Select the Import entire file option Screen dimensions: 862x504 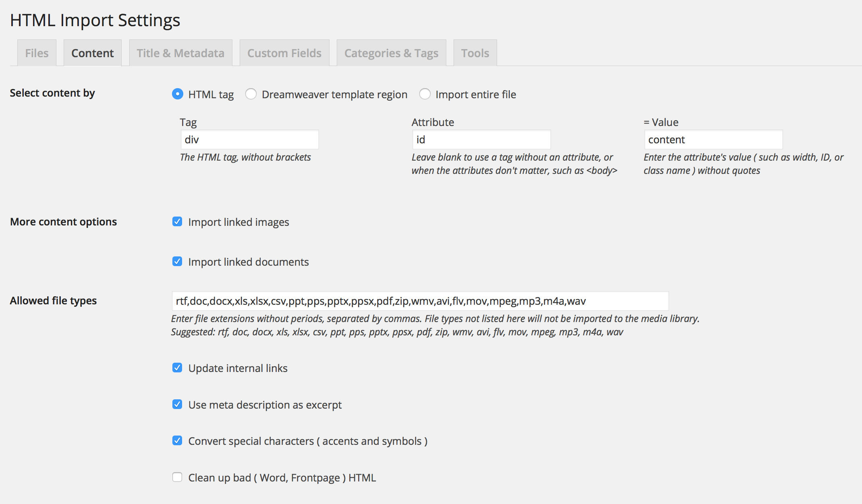[x=425, y=94]
